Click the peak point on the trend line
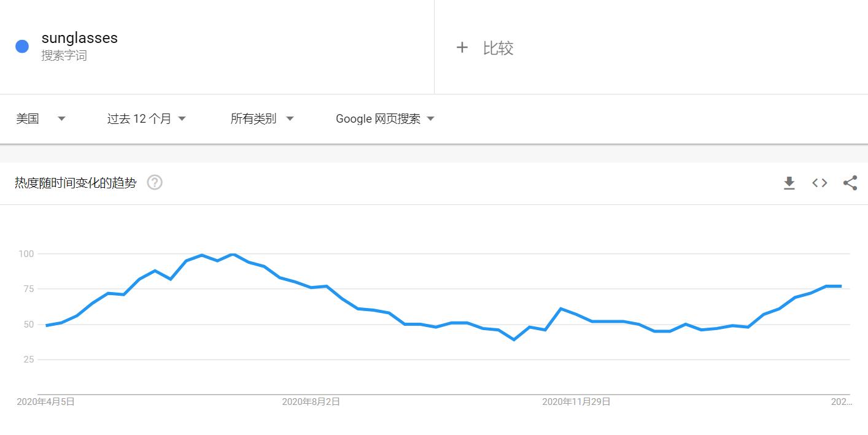Viewport: 868px width, 435px height. (x=232, y=253)
